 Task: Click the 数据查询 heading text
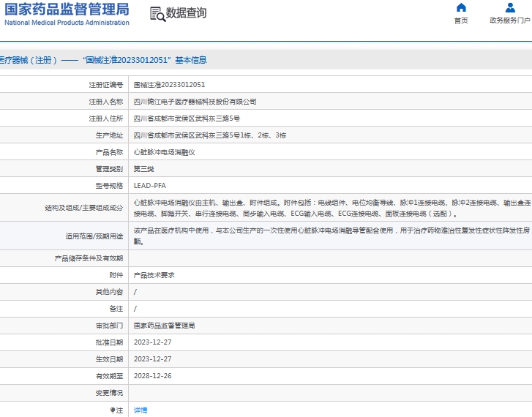[x=186, y=13]
